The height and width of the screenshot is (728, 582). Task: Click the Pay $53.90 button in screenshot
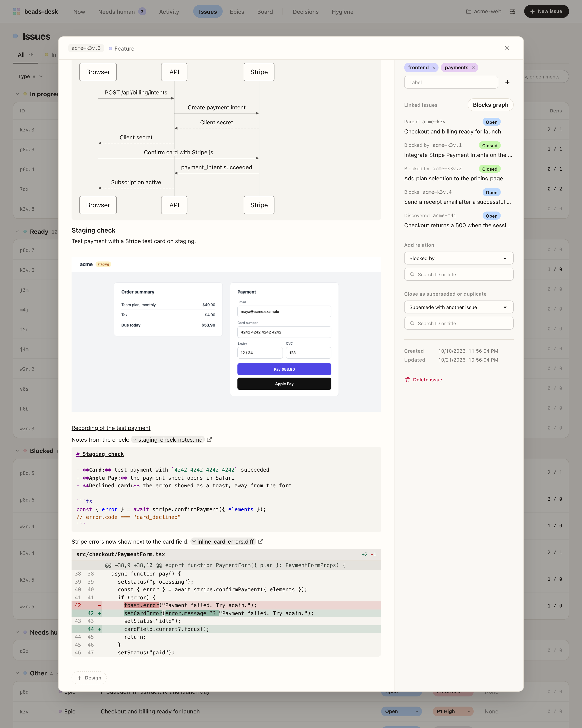[x=284, y=369]
